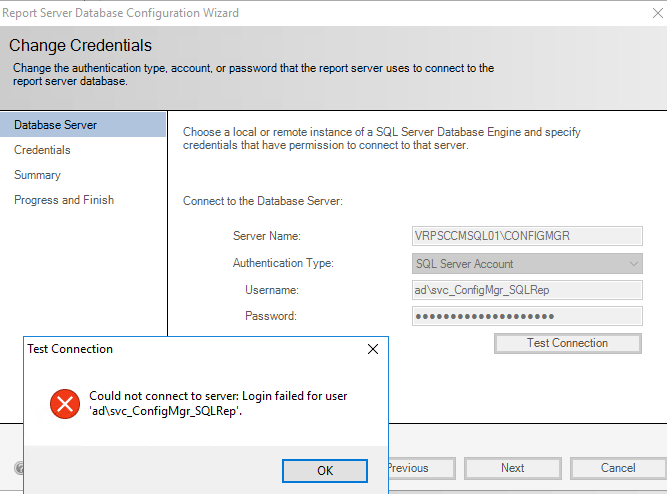Screen dimensions: 667x494
Task: Click the Previous button
Action: click(422, 468)
